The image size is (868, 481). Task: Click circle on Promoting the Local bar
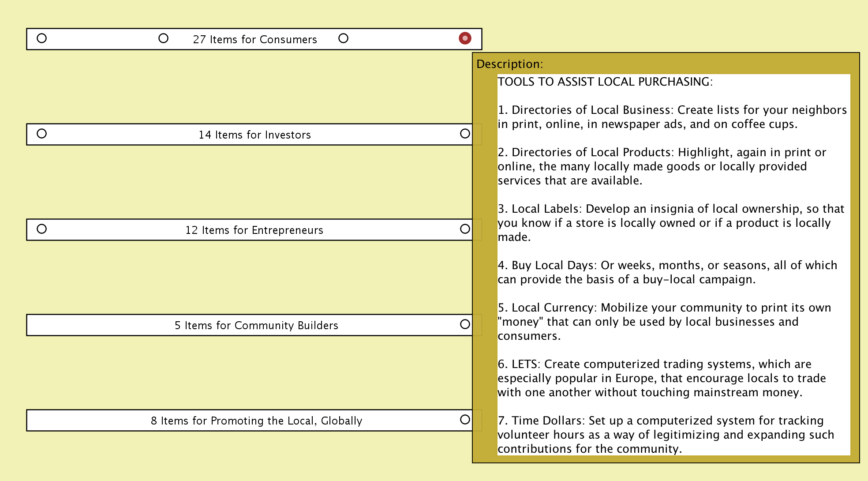click(465, 420)
